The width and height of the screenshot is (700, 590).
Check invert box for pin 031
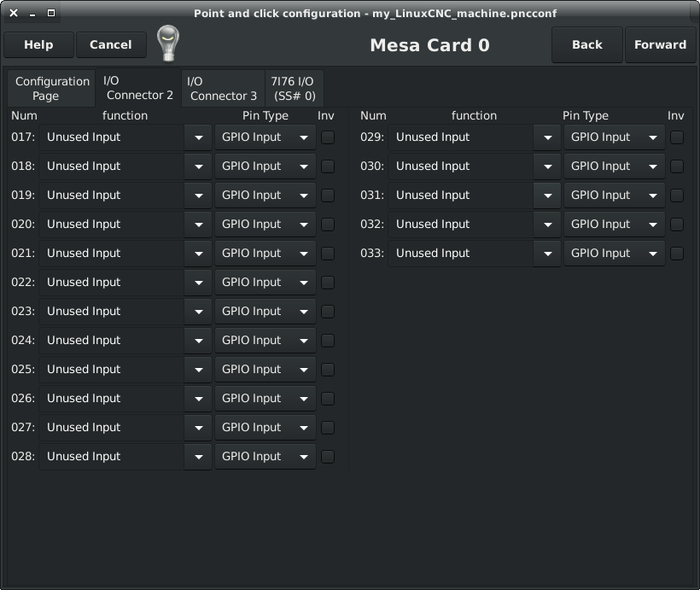point(677,196)
